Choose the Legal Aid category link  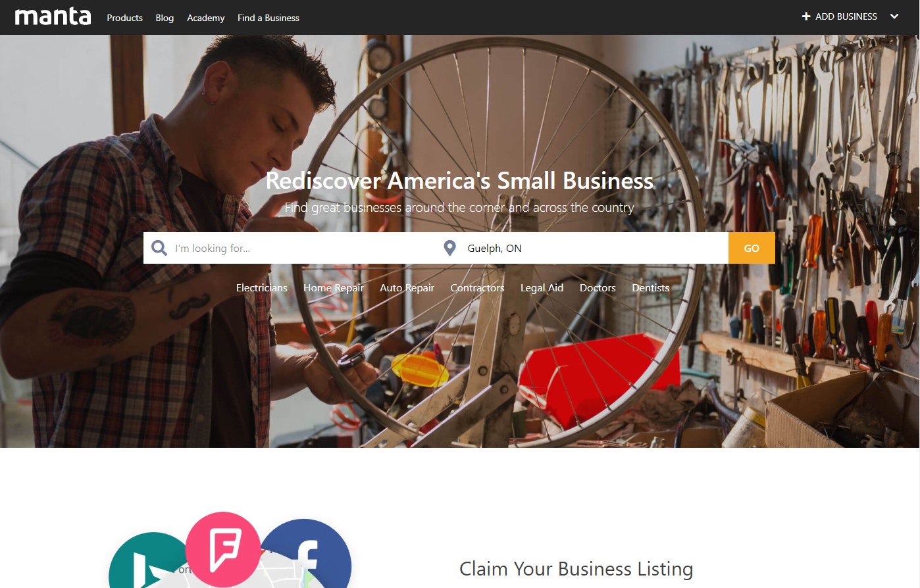(542, 287)
